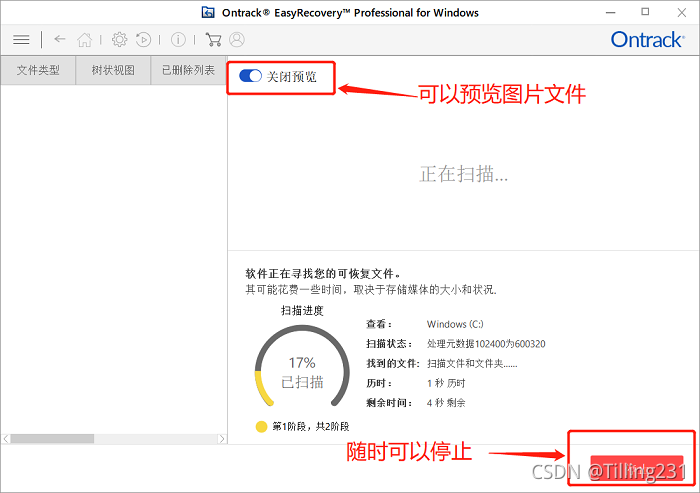This screenshot has width=700, height=493.
Task: Click the red stop button at bottom right
Action: point(637,468)
